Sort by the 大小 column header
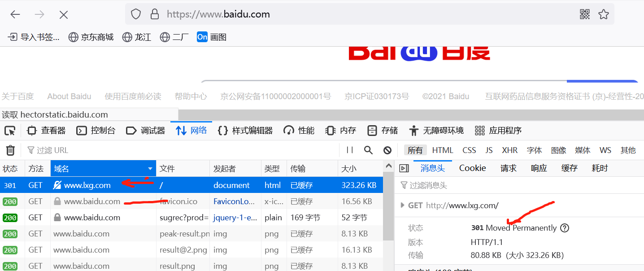This screenshot has width=644, height=271. tap(361, 169)
